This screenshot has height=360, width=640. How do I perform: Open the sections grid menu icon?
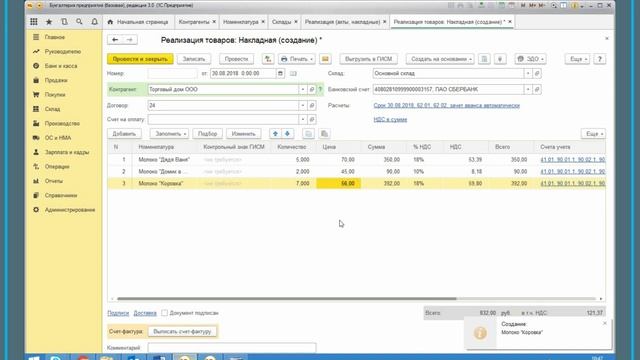point(34,22)
